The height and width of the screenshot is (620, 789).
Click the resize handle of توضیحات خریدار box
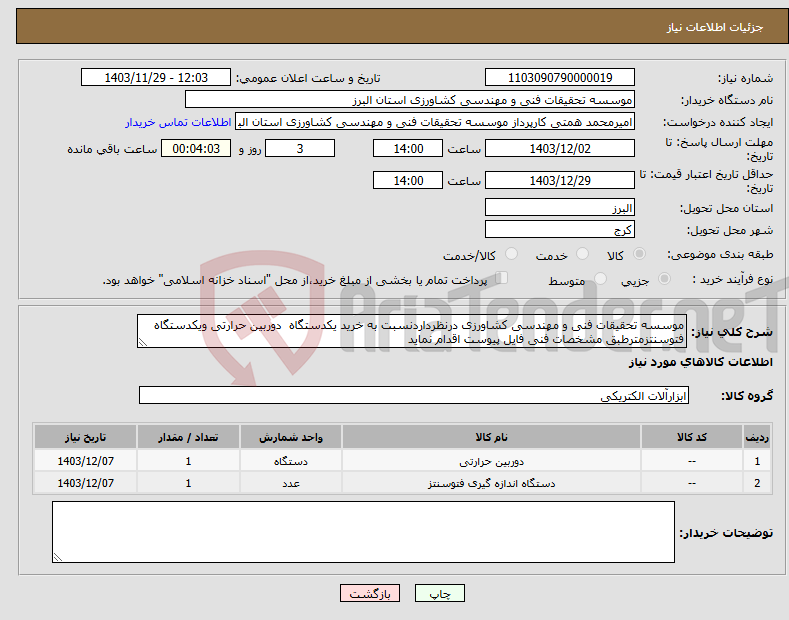point(57,558)
